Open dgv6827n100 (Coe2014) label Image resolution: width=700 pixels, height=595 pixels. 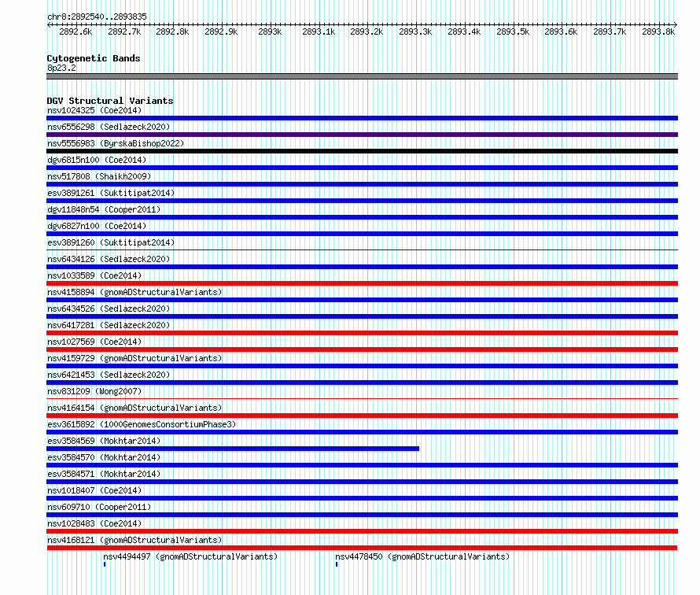(97, 226)
